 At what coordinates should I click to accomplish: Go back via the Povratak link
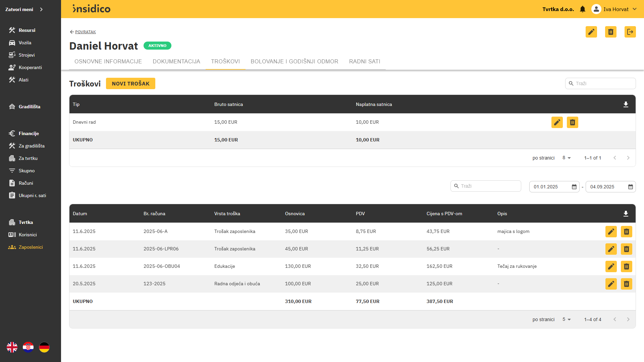tap(85, 32)
